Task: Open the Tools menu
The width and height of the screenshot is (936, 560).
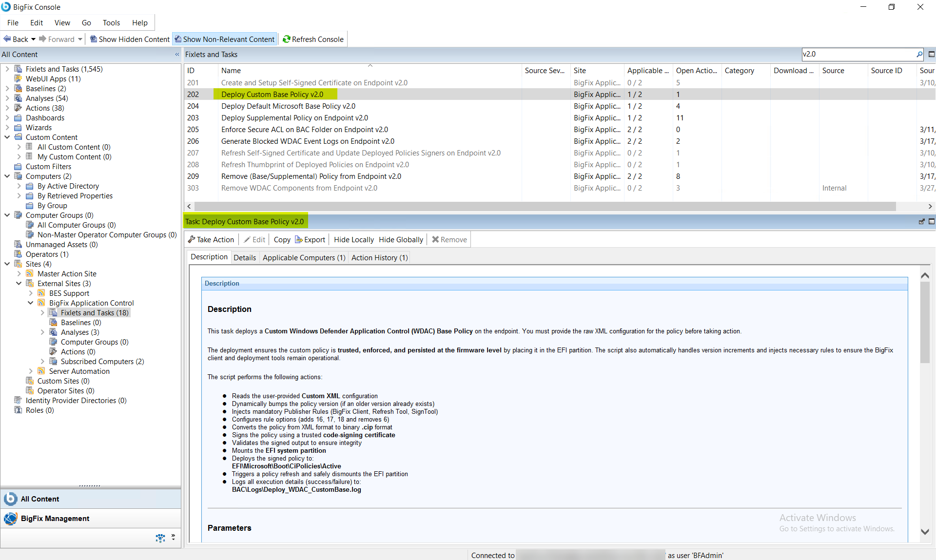Action: coord(111,22)
